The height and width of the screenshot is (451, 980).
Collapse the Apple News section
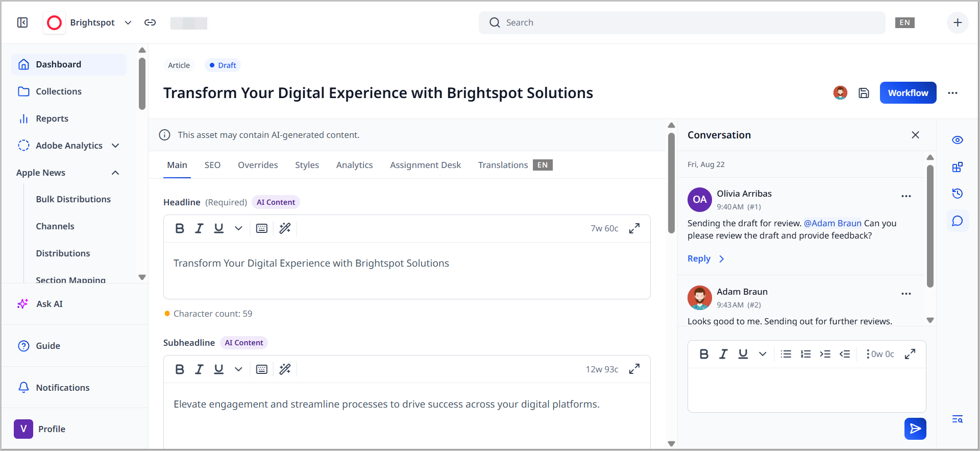(x=115, y=173)
